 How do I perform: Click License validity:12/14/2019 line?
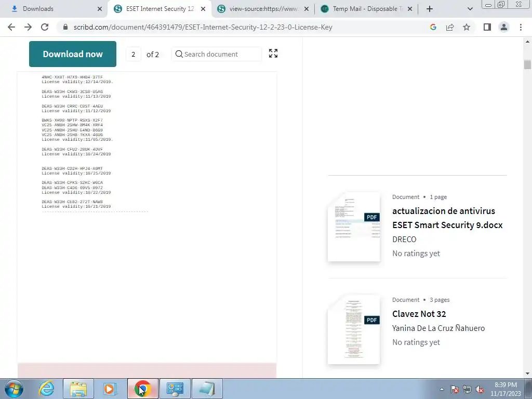coord(77,82)
